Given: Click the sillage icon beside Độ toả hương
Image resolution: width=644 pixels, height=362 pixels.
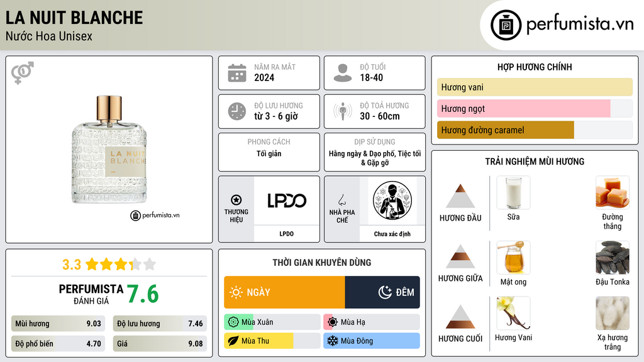Looking at the screenshot, I should (343, 111).
